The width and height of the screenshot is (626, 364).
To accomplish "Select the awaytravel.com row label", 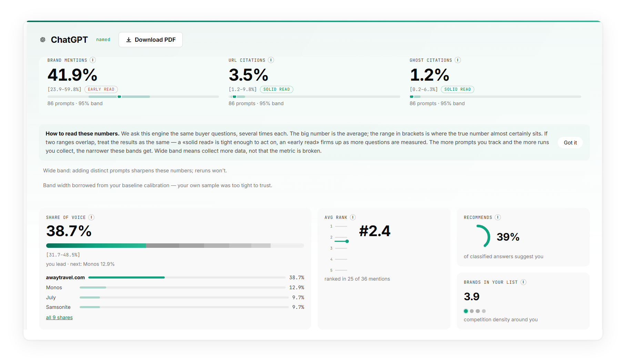I will (65, 277).
